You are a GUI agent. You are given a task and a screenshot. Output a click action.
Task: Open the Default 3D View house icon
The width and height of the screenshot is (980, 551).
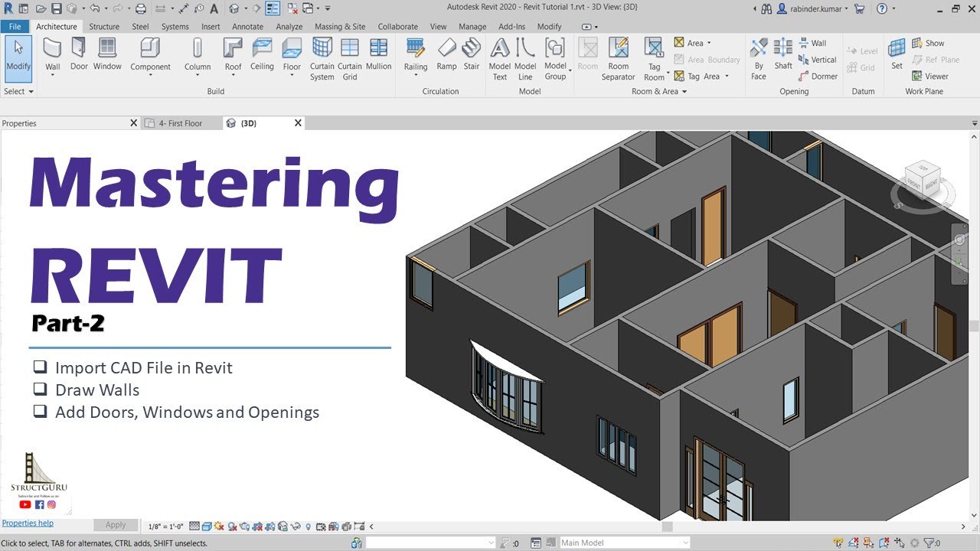coord(234,8)
